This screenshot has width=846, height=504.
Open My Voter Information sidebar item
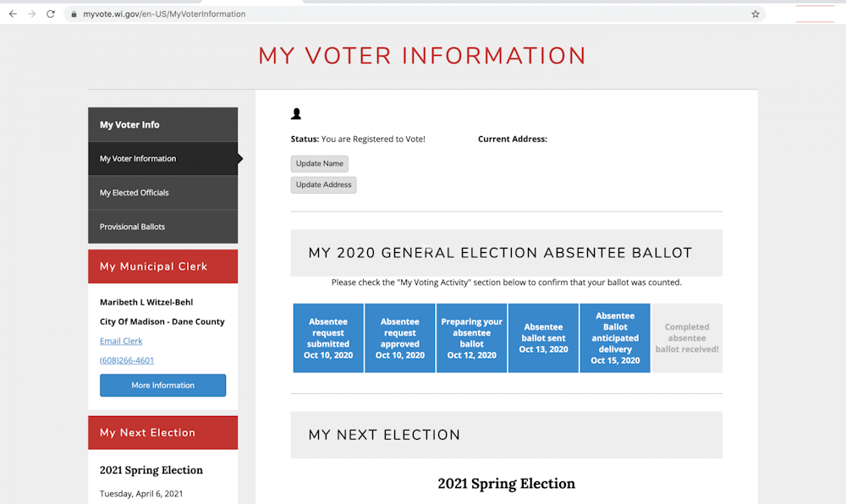pos(138,159)
